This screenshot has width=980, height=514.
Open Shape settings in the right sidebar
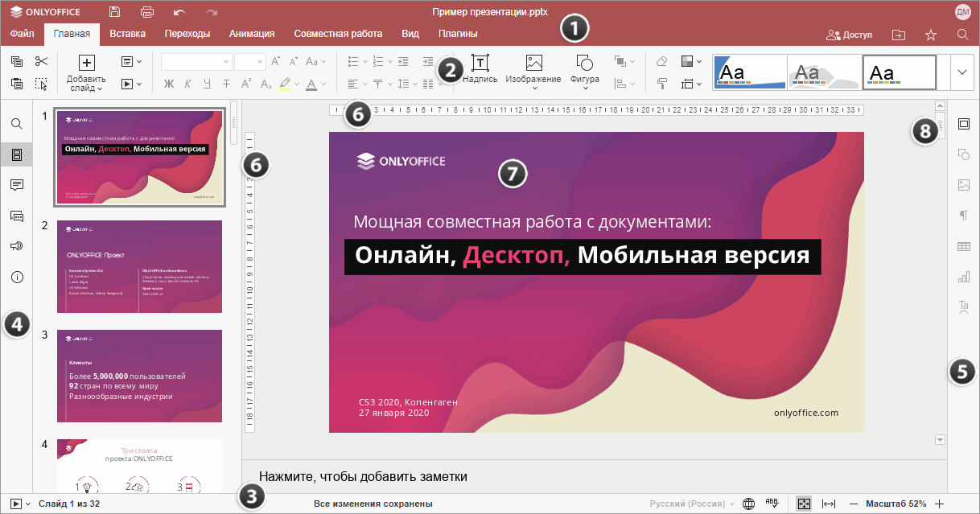(964, 154)
